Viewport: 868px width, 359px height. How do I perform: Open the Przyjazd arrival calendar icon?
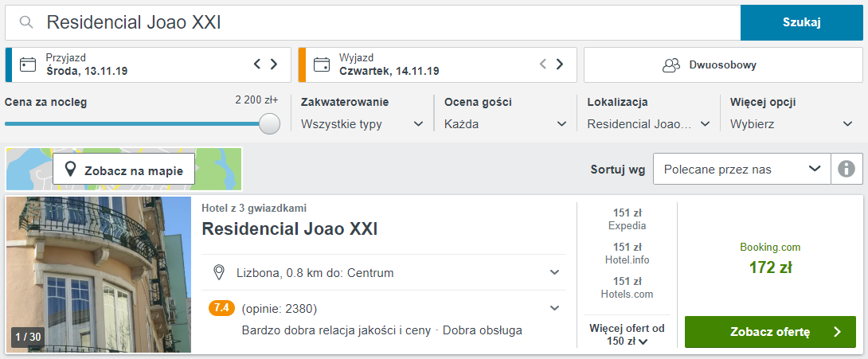point(28,64)
